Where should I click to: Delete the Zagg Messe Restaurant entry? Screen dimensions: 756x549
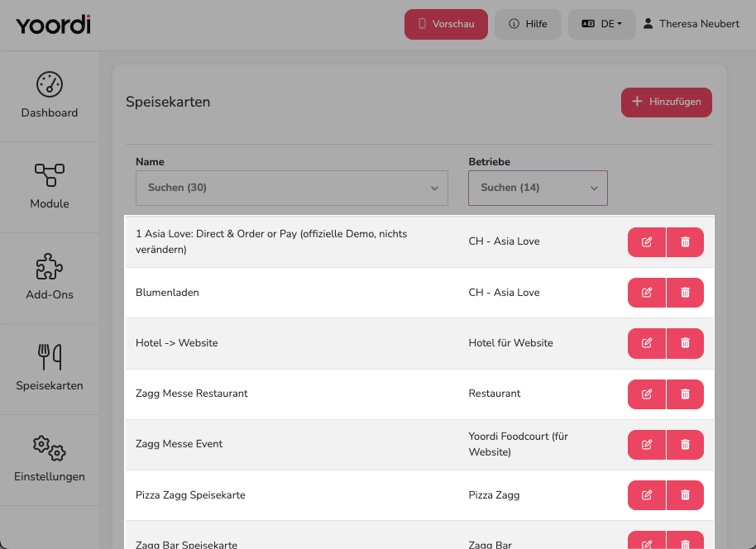[685, 394]
